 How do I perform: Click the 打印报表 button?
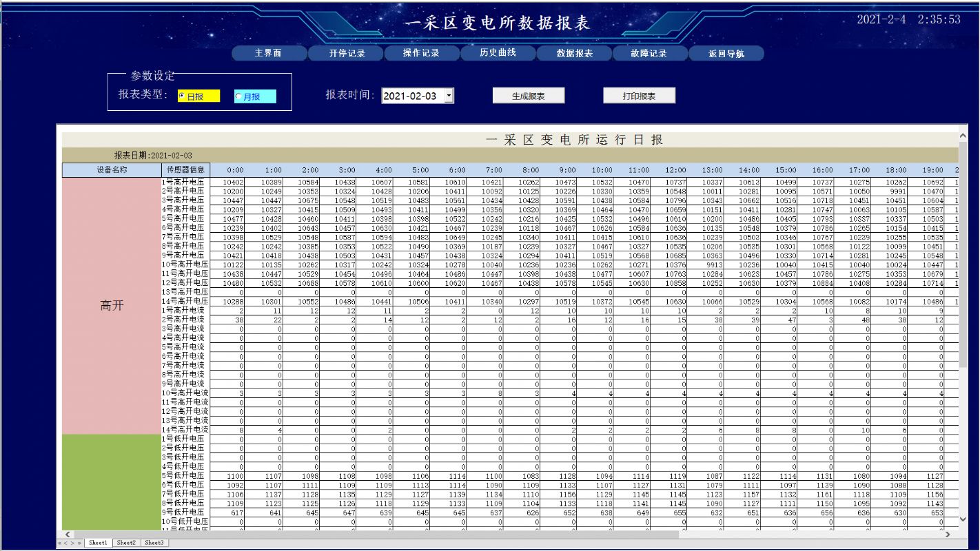(x=640, y=96)
